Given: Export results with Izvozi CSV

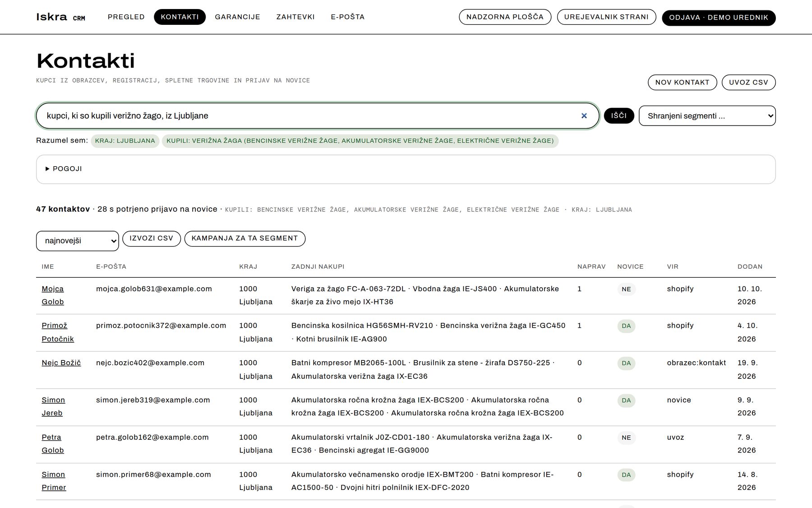Looking at the screenshot, I should [x=151, y=238].
